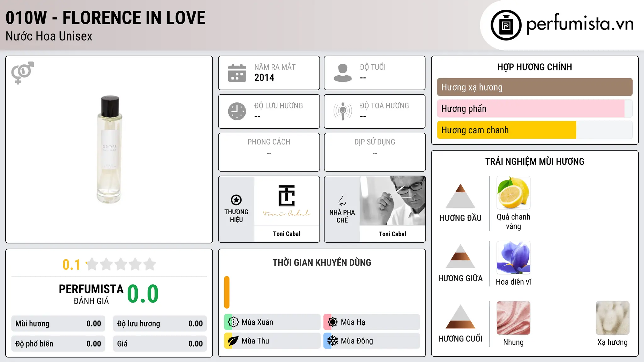Open the Florence In Love bottle photo
644x362 pixels.
[109, 150]
